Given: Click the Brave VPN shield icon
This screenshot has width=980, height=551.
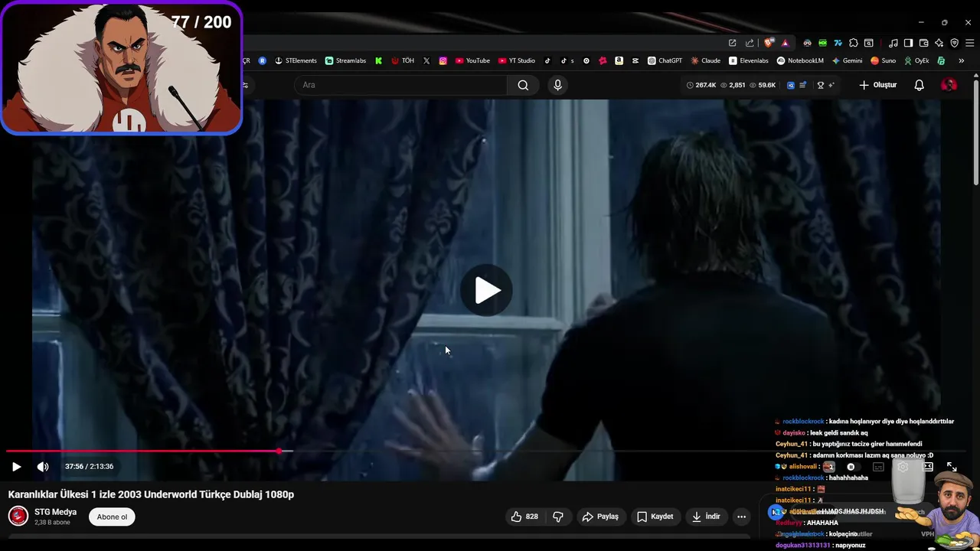Looking at the screenshot, I should [955, 43].
